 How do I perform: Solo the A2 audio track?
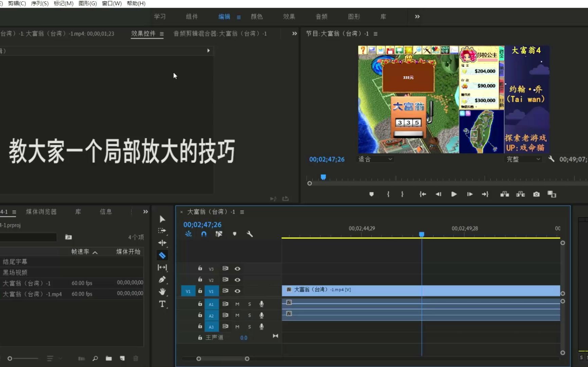pyautogui.click(x=250, y=315)
